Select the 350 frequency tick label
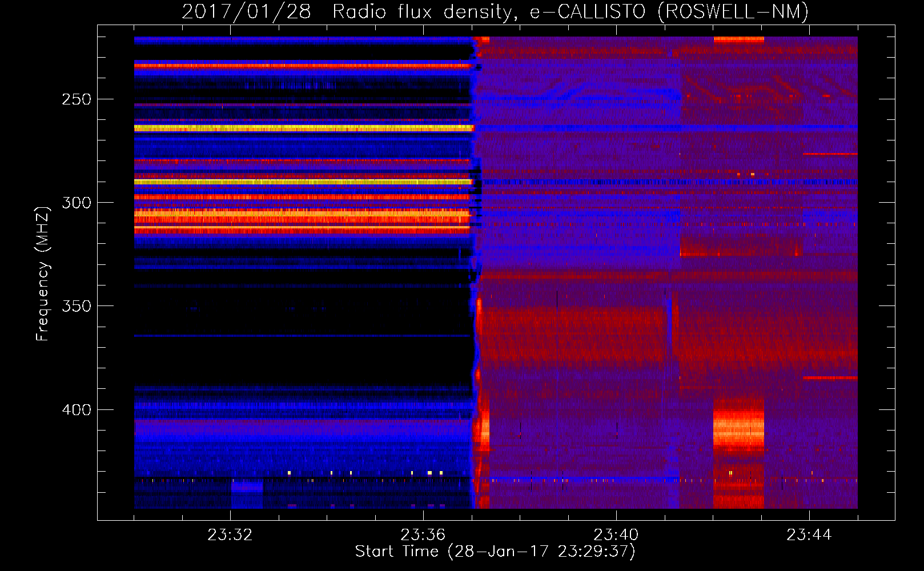The height and width of the screenshot is (571, 924). pos(77,306)
